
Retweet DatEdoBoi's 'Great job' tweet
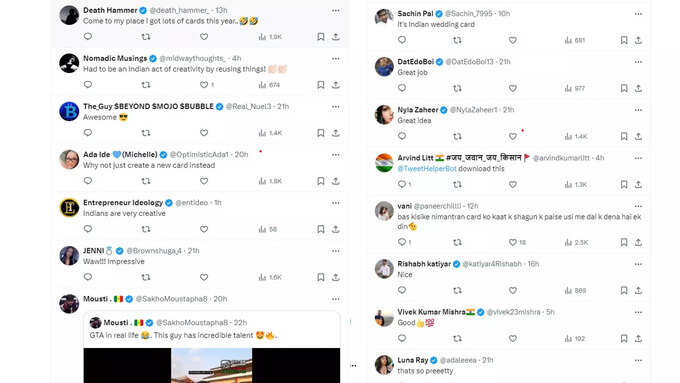tap(457, 88)
